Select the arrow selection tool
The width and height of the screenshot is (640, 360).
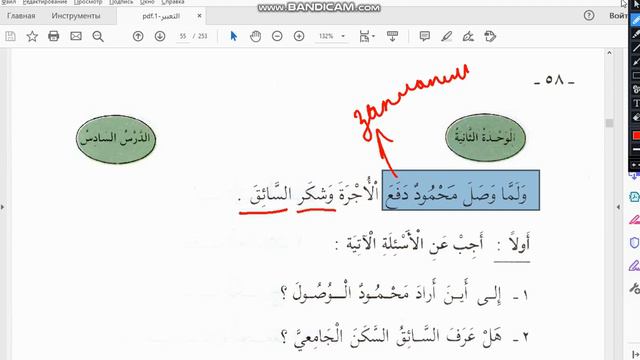click(233, 36)
